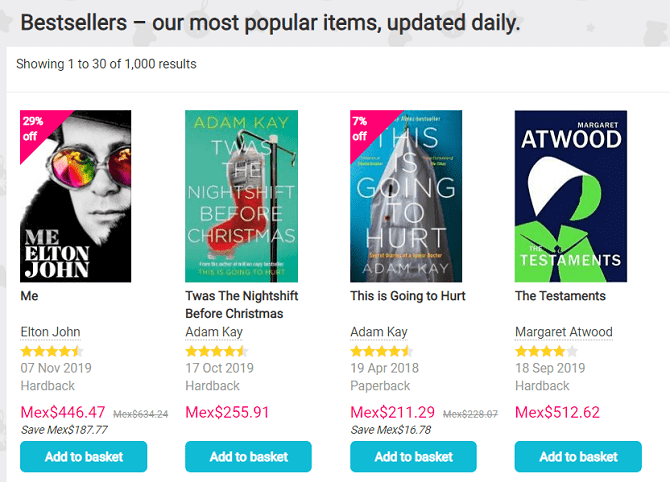Click star rating under Margaret Atwood
This screenshot has height=482, width=670.
[546, 351]
